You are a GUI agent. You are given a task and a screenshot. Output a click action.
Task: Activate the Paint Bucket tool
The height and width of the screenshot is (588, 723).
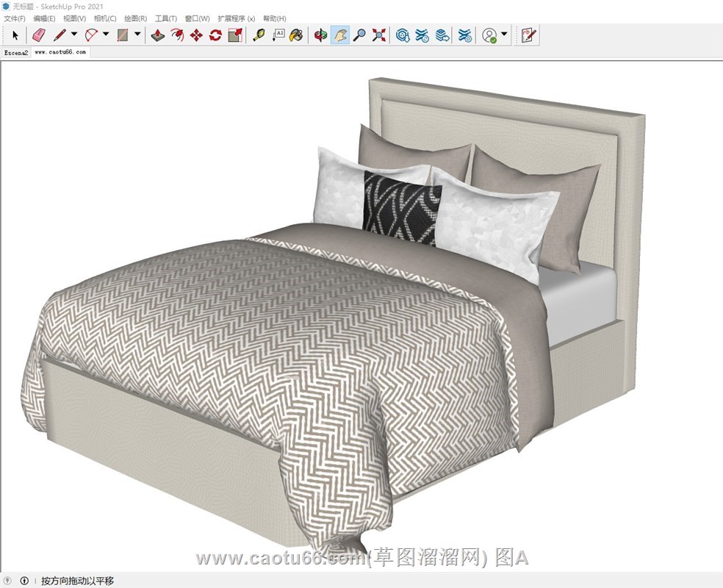point(296,35)
